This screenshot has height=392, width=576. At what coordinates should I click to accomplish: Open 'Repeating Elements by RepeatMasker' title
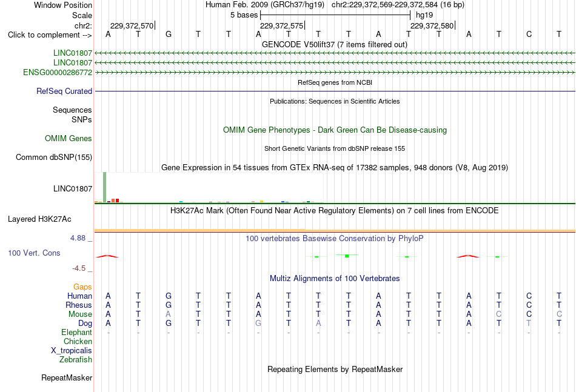(x=335, y=369)
